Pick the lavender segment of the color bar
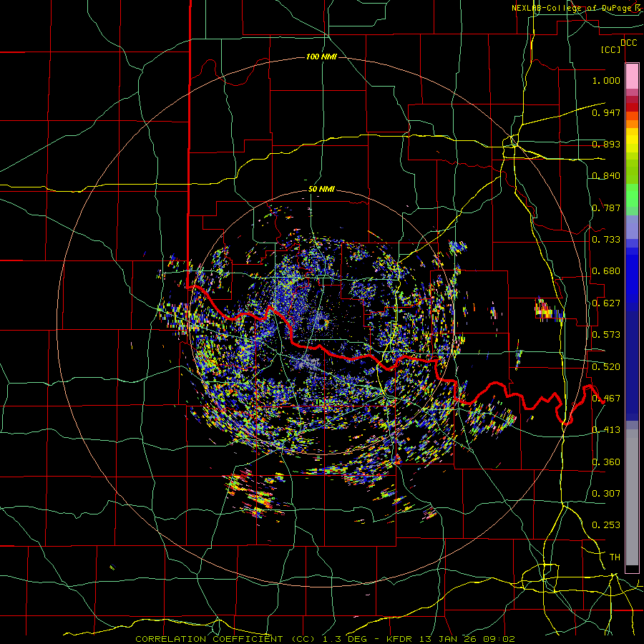This screenshot has height=644, width=644. pyautogui.click(x=632, y=227)
